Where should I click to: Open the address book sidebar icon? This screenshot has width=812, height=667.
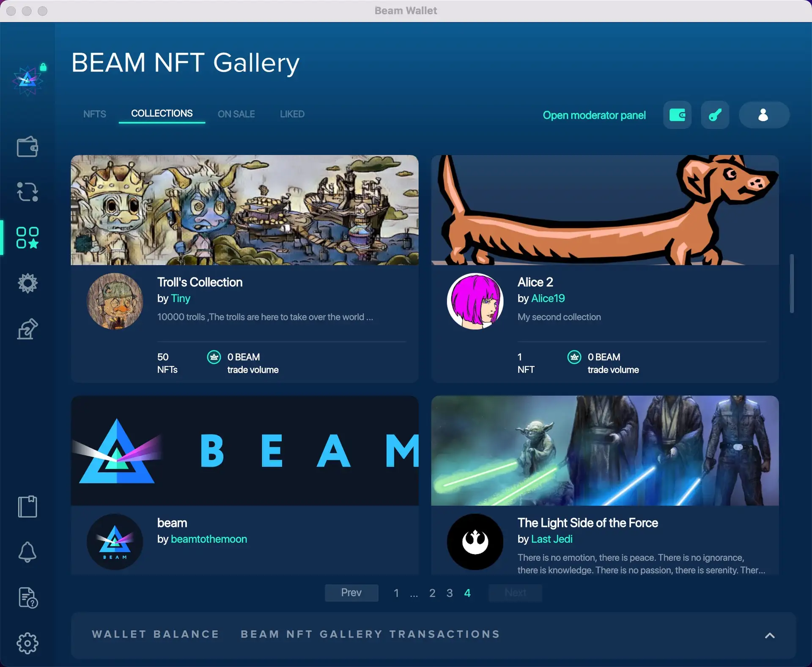pos(27,506)
